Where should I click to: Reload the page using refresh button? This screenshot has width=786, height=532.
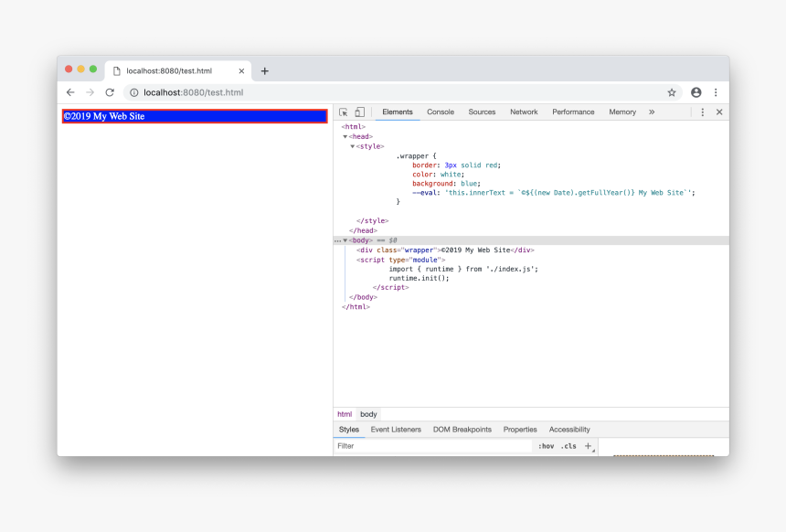[110, 92]
